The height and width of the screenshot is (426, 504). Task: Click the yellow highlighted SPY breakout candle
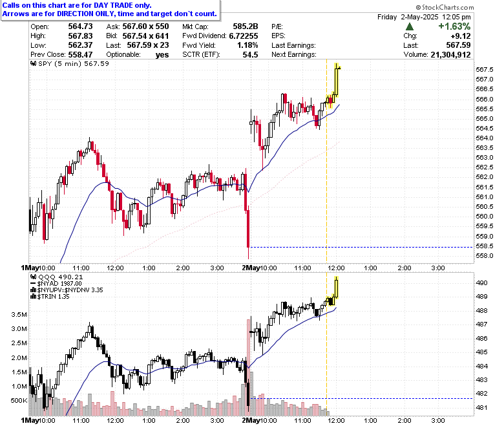click(336, 80)
